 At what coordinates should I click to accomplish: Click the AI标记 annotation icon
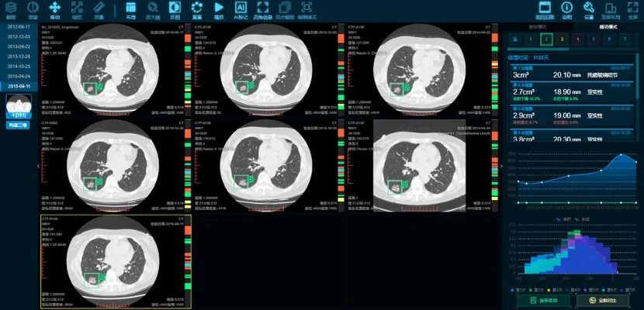(x=241, y=9)
